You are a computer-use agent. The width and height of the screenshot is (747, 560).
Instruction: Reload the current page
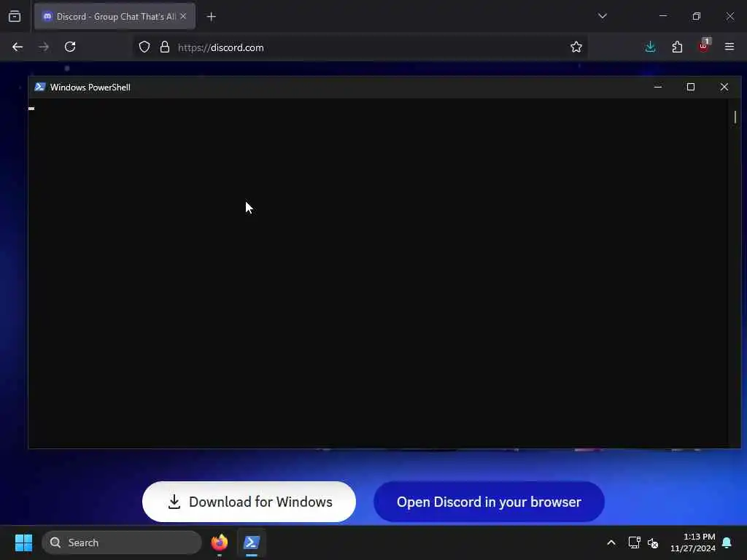click(x=70, y=47)
